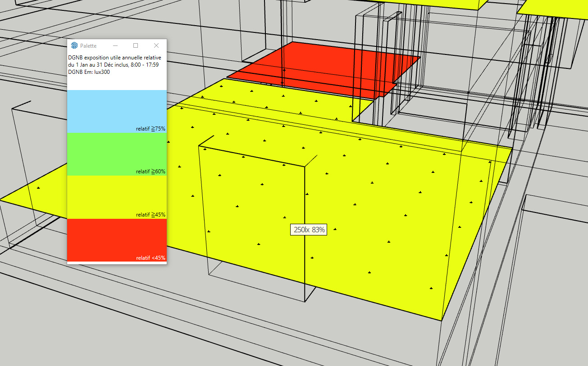
Task: Click the date range '1 Jan au 31 Déc' line
Action: 113,65
